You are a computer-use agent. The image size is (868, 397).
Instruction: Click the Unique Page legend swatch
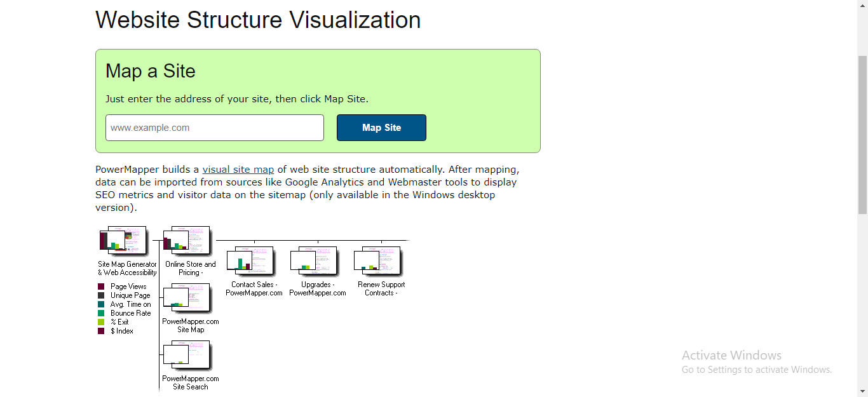pos(102,295)
